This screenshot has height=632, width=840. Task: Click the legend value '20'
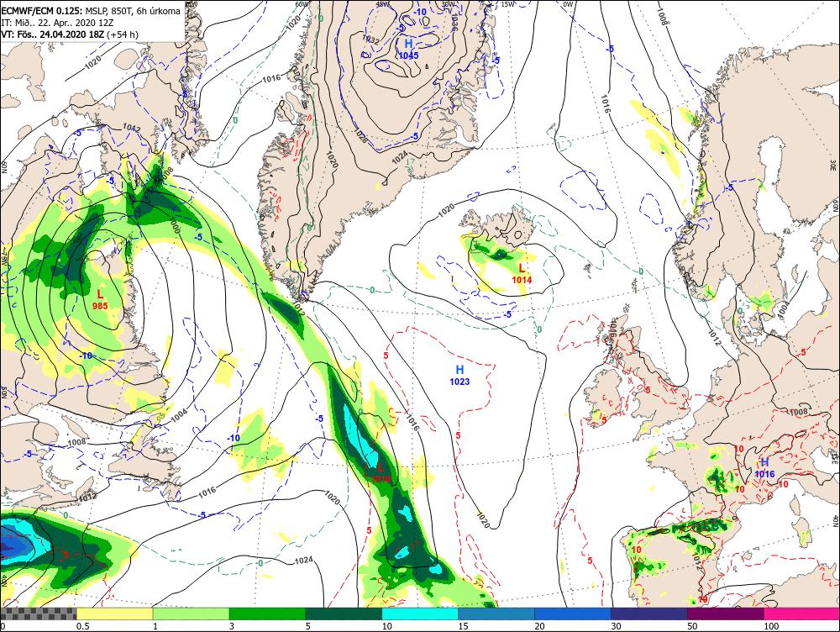coord(539,626)
